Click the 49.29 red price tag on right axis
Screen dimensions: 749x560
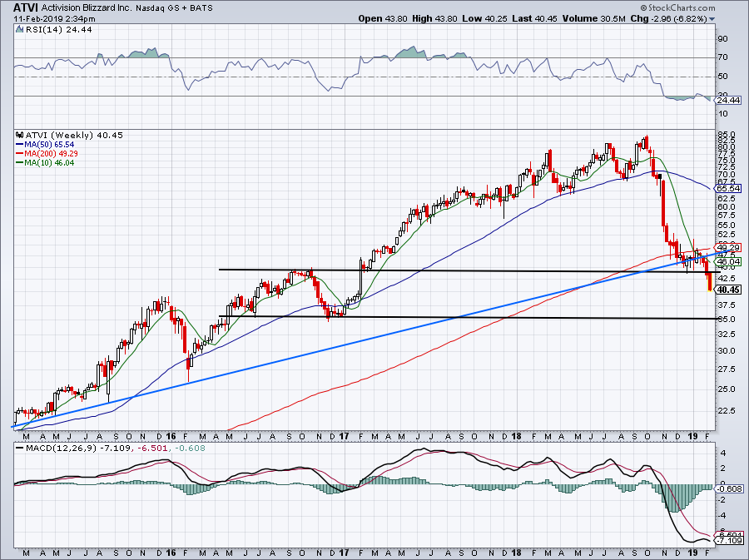pos(728,247)
